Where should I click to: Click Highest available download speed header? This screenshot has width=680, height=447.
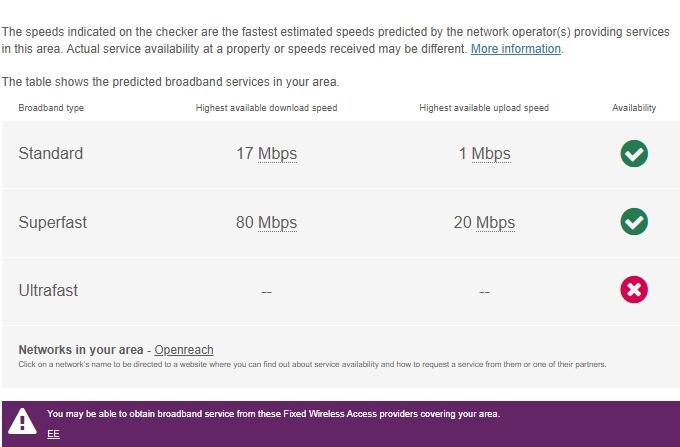(266, 108)
